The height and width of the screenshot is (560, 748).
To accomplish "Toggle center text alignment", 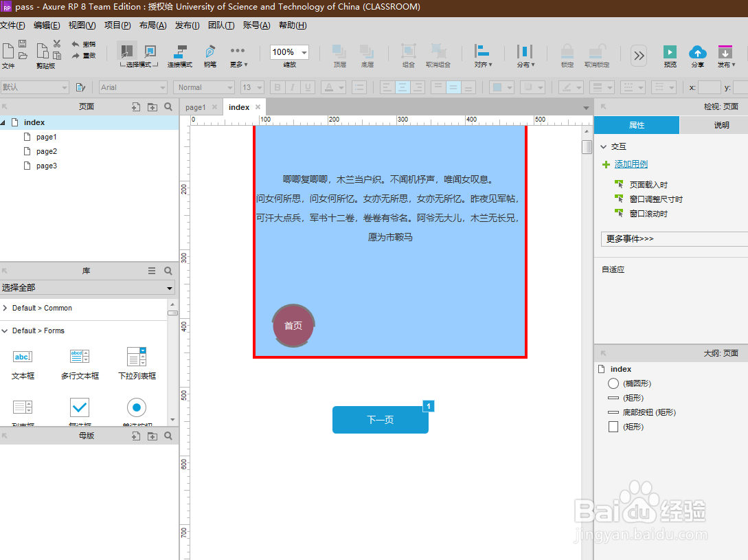I will [x=402, y=87].
